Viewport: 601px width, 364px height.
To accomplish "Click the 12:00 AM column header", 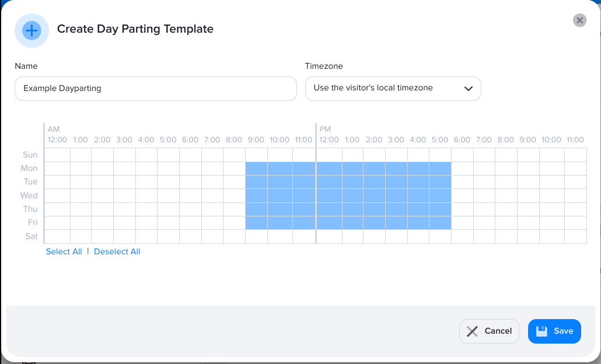I will [57, 140].
